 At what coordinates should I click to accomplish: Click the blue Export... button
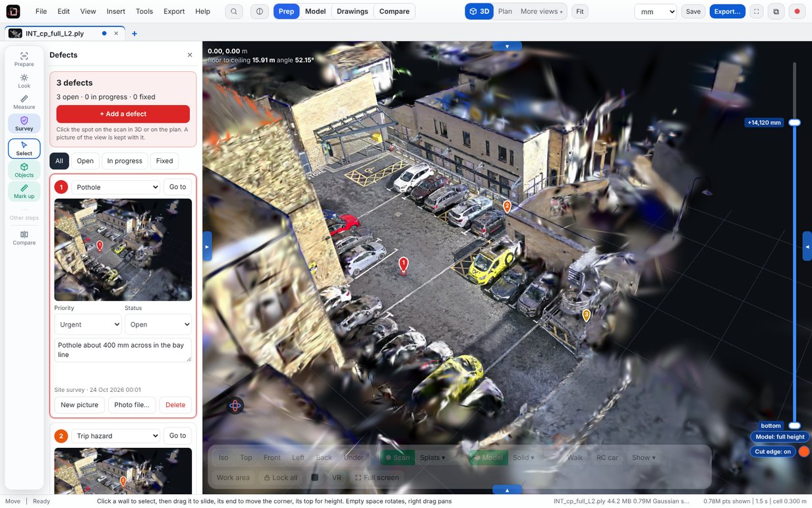(x=728, y=11)
